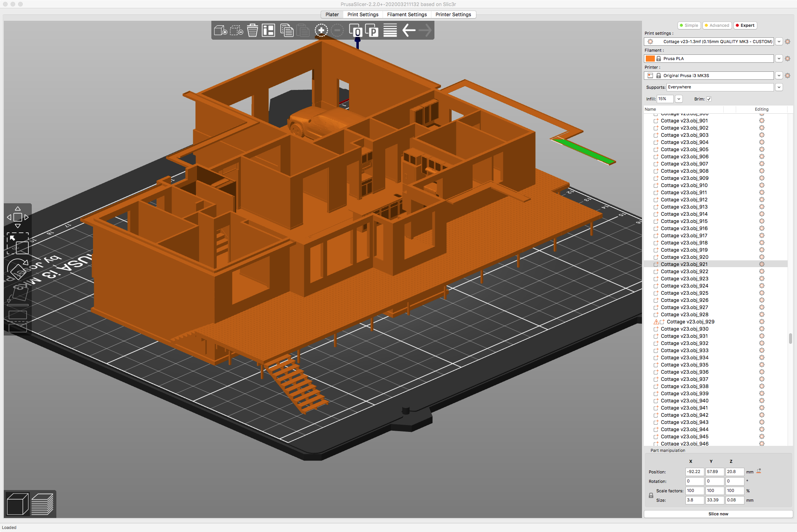Select Cottage v23.obj_929 in object list
The width and height of the screenshot is (797, 532).
[x=690, y=322]
